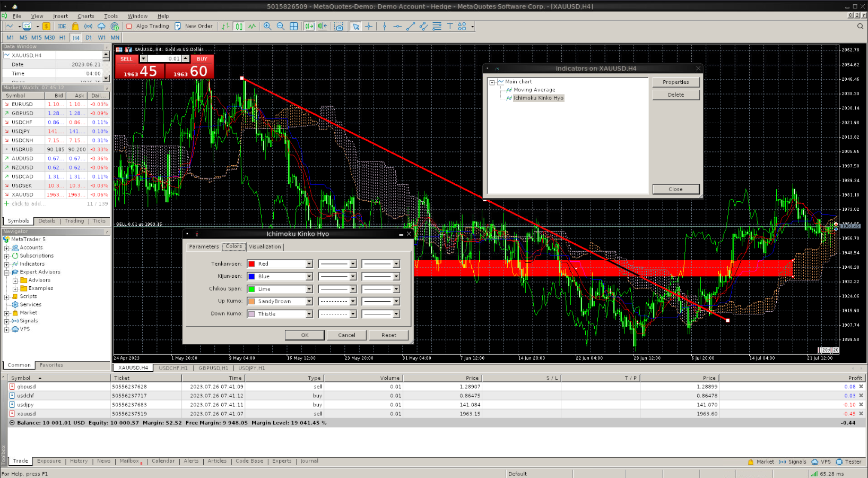The height and width of the screenshot is (478, 868).
Task: Click the Thistle Down Kumo swatch
Action: click(x=251, y=314)
